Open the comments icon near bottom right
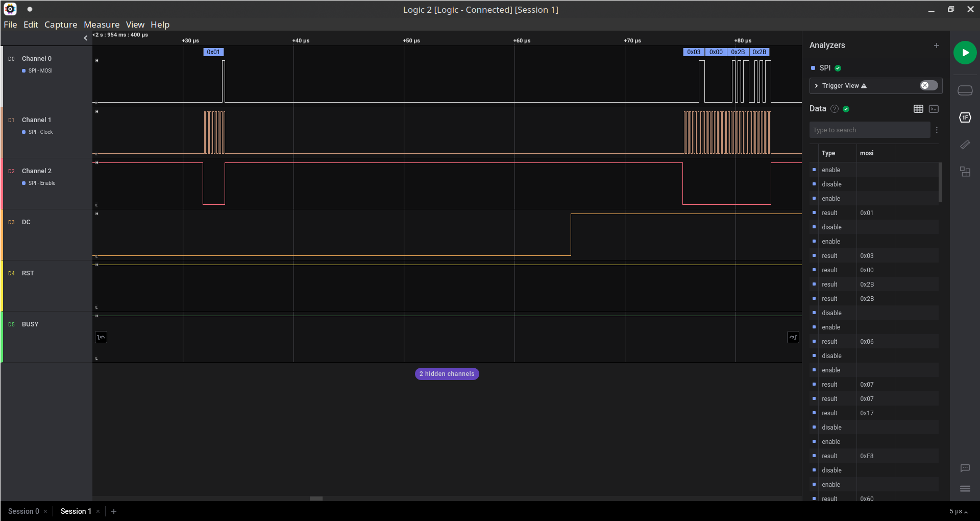The width and height of the screenshot is (980, 521). (965, 468)
